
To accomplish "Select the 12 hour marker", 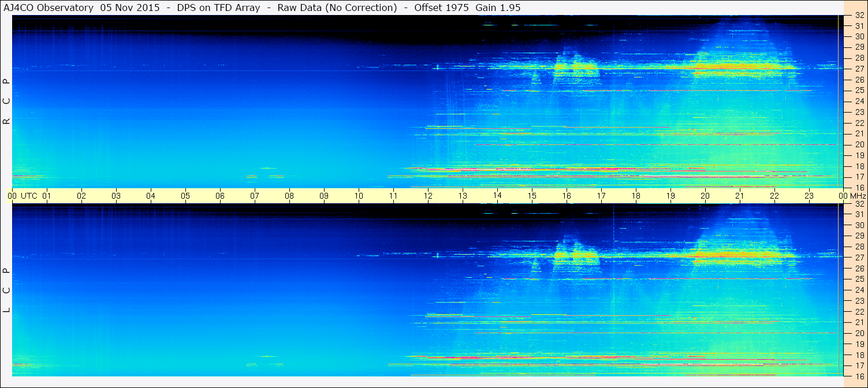I will tap(428, 196).
